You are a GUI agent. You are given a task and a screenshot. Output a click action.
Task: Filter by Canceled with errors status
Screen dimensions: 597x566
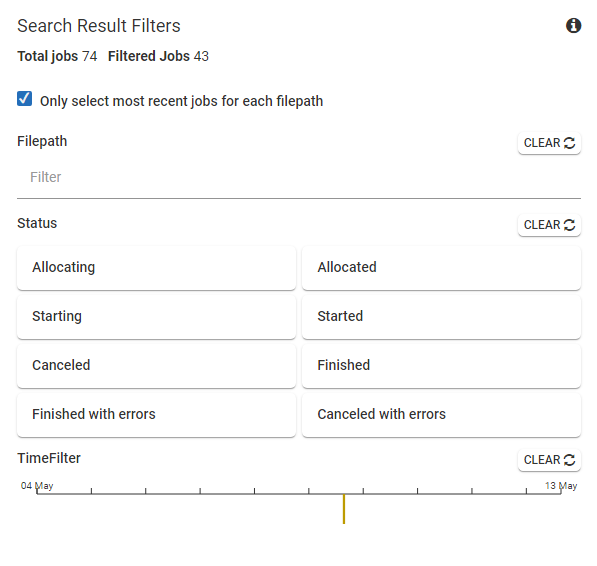[441, 415]
